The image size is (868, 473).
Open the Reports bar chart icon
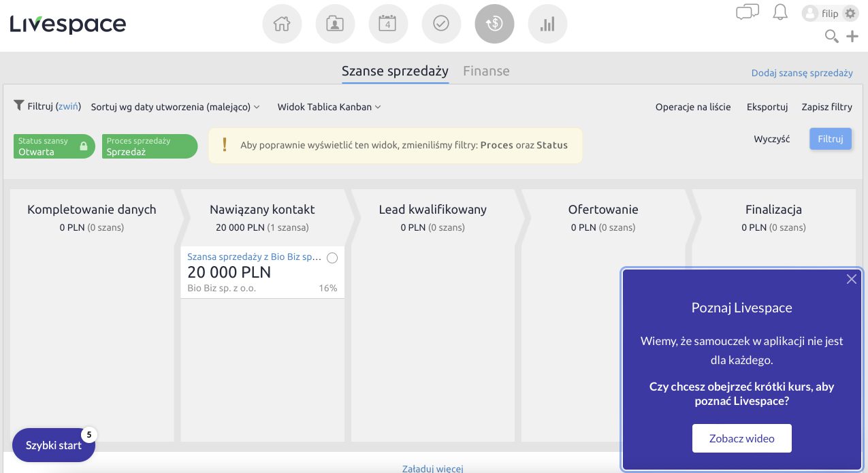(x=547, y=24)
